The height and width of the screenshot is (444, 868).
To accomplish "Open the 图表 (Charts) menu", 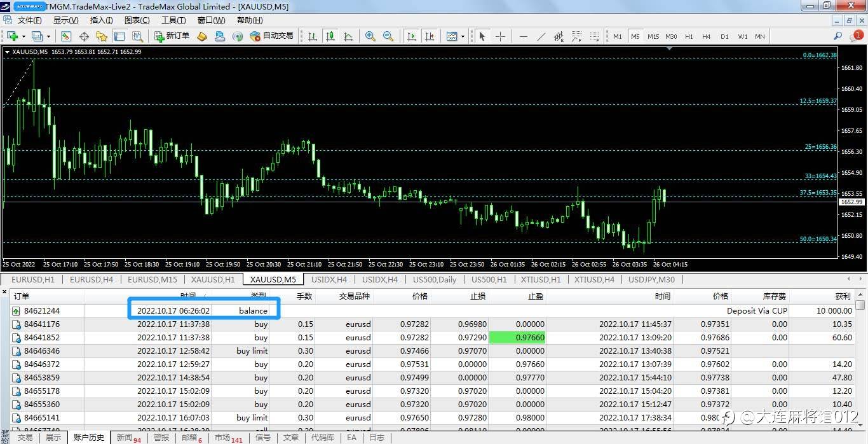I will (x=137, y=20).
